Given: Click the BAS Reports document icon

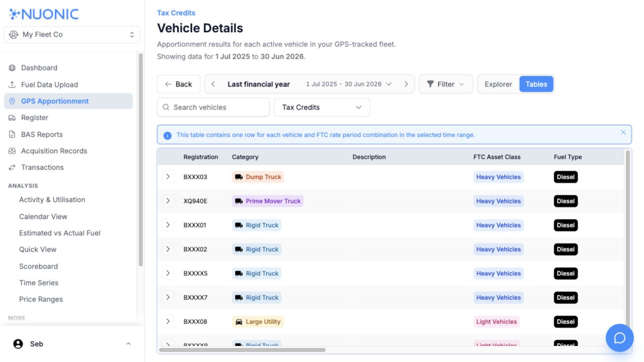Looking at the screenshot, I should (12, 134).
